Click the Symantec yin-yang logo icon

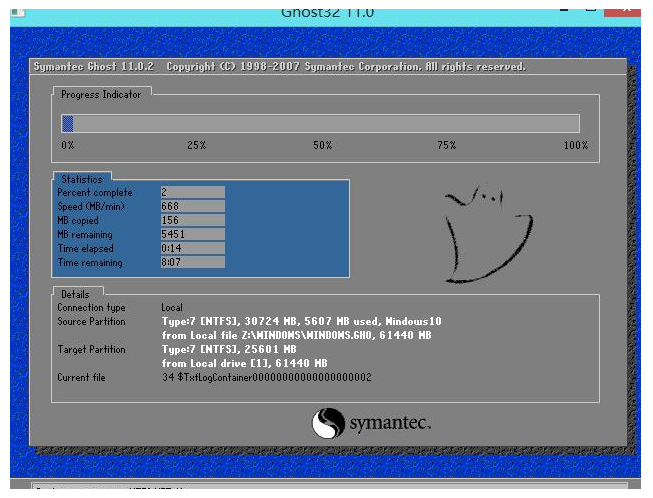pyautogui.click(x=329, y=424)
